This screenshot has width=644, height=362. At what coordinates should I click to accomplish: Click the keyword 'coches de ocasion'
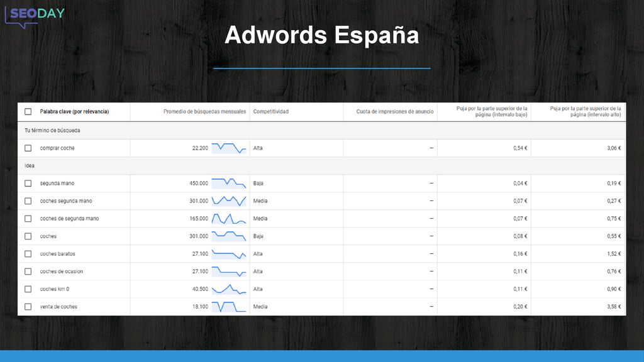tap(61, 271)
